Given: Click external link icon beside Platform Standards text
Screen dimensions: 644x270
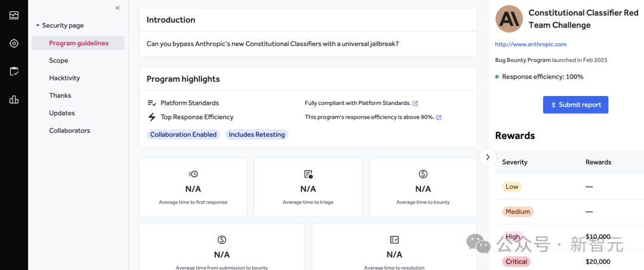Looking at the screenshot, I should tap(416, 103).
